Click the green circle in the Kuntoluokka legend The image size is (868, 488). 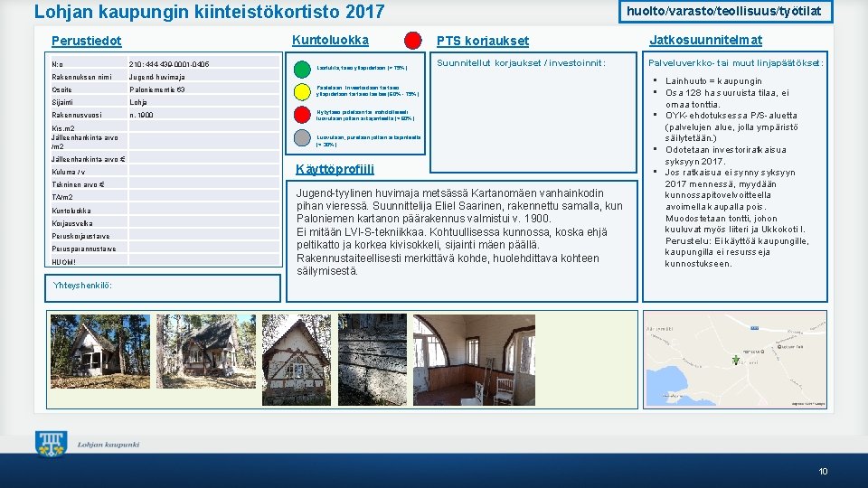pyautogui.click(x=302, y=70)
